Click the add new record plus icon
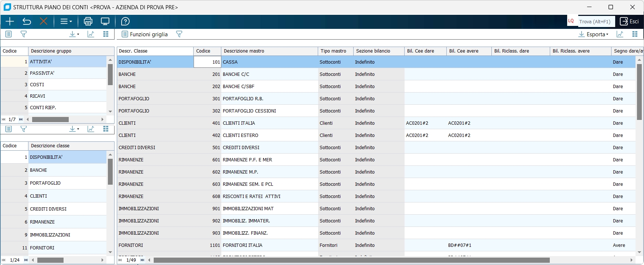 pos(10,21)
